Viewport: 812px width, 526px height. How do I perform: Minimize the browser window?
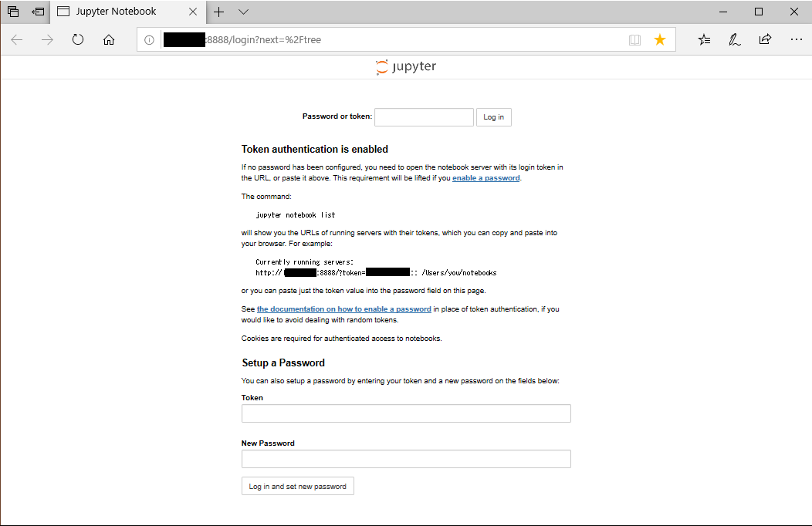click(723, 12)
